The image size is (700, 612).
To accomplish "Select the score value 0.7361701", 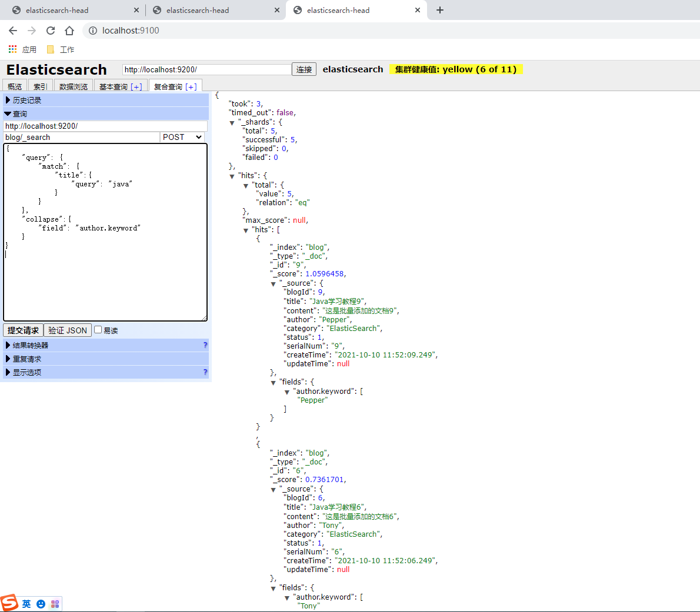I will (325, 480).
